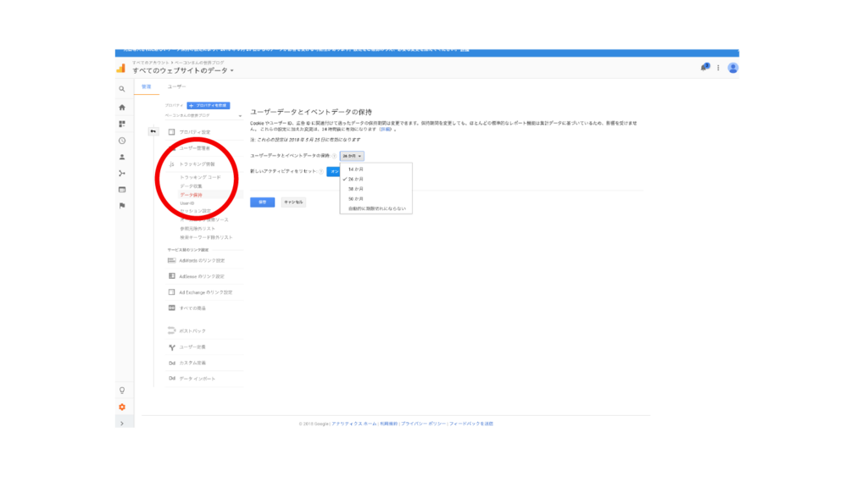Open Conversions reports flag icon

(x=122, y=206)
